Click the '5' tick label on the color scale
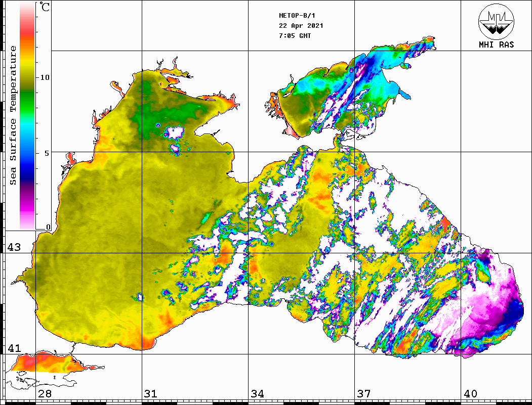 click(47, 153)
